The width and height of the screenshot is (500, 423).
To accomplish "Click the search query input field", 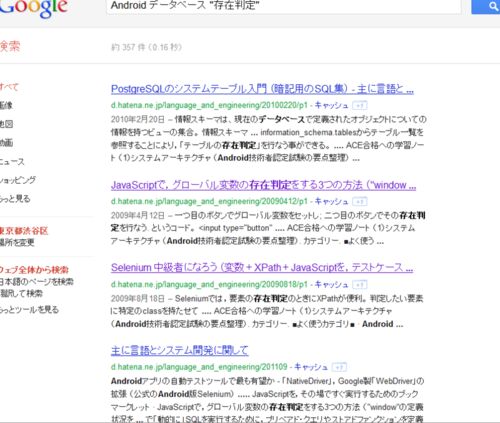I will click(x=284, y=6).
